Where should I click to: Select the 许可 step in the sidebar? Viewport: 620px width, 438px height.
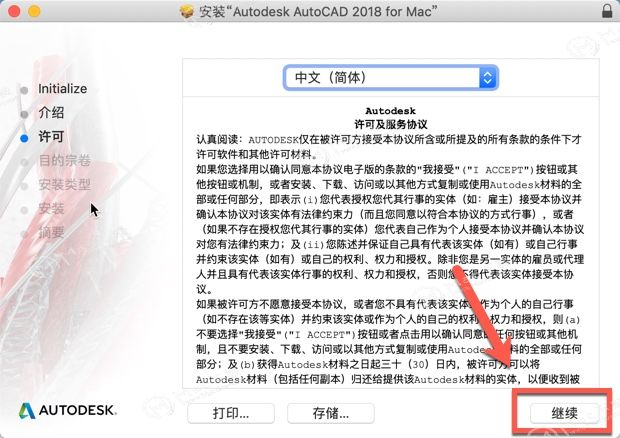click(51, 137)
